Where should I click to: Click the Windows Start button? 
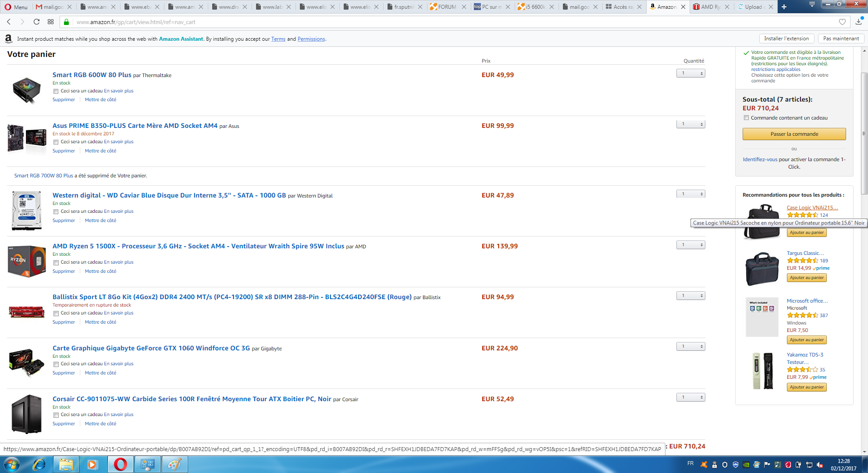pos(12,464)
